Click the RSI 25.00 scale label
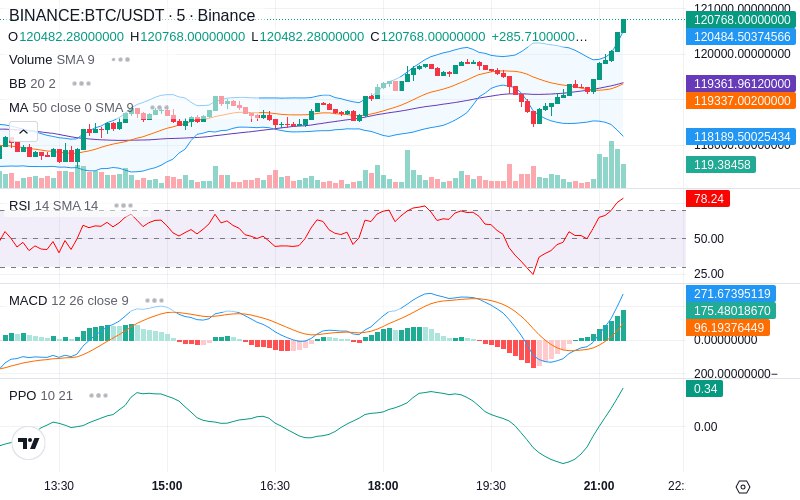The height and width of the screenshot is (500, 800). tap(709, 274)
